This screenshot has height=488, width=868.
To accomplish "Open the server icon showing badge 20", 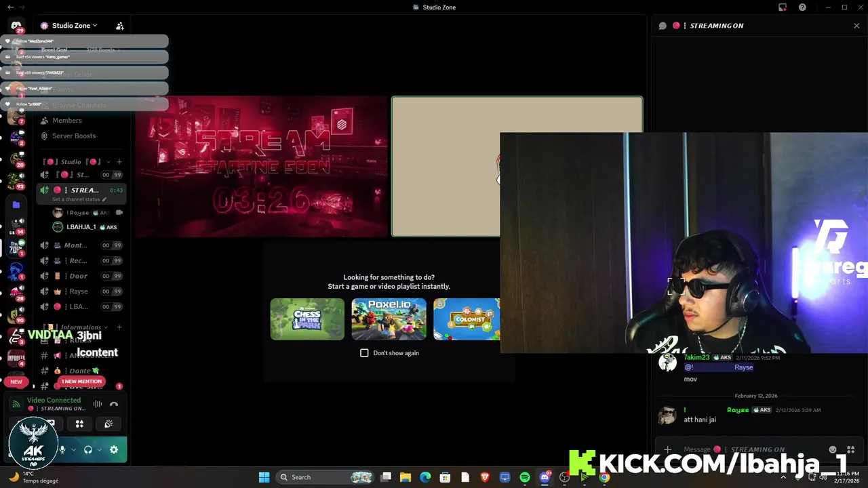I will [15, 159].
